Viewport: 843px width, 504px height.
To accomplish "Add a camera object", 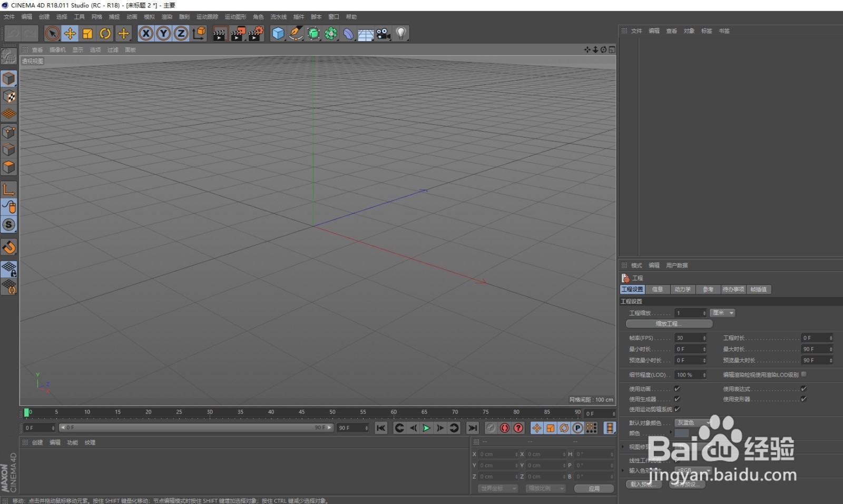I will (383, 34).
